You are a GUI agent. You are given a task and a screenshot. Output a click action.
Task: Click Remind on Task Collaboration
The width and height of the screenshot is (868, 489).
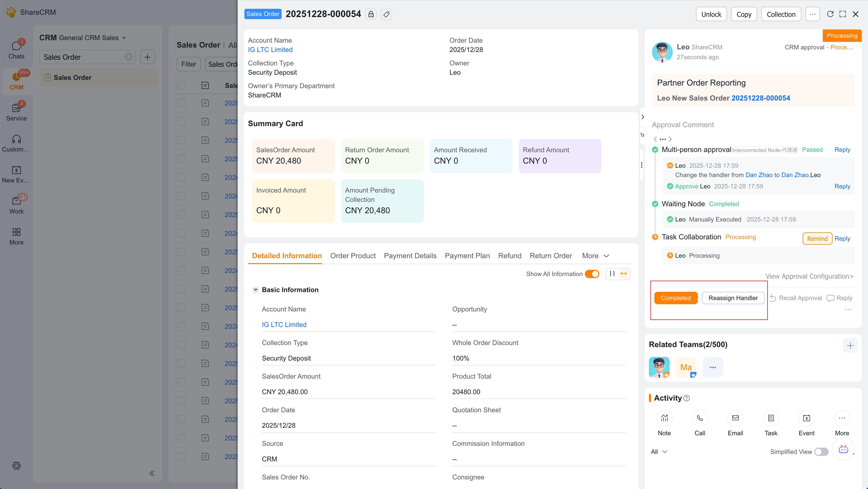coord(817,239)
